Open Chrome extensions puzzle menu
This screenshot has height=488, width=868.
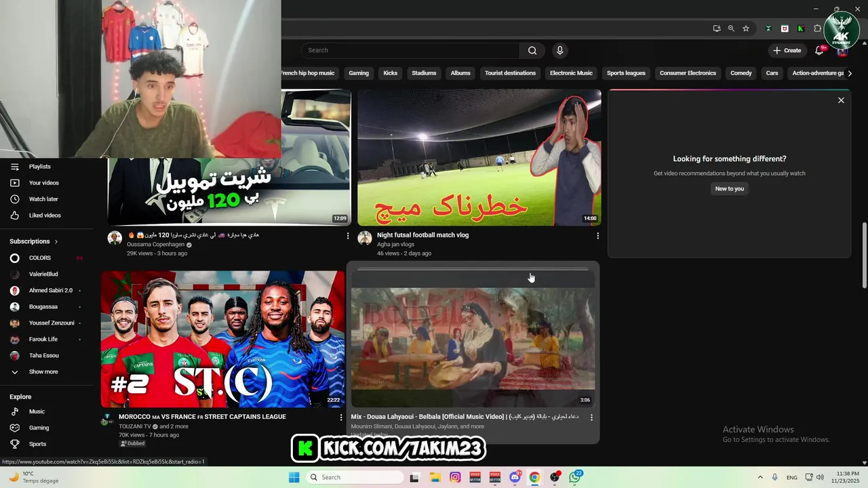point(817,28)
